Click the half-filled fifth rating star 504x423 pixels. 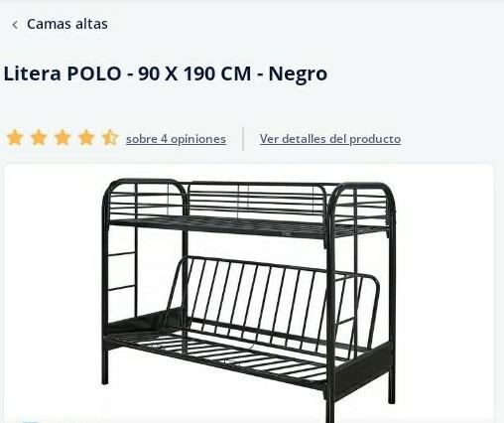[110, 138]
